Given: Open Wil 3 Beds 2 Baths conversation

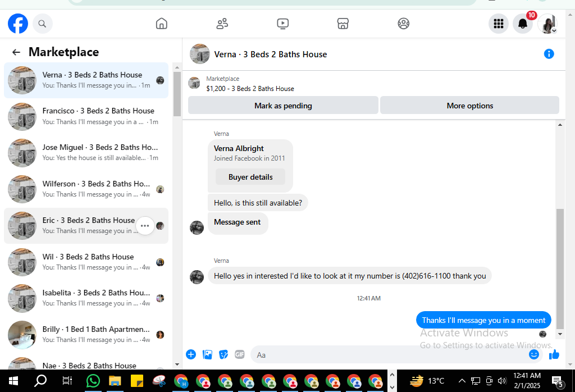Looking at the screenshot, I should (86, 262).
